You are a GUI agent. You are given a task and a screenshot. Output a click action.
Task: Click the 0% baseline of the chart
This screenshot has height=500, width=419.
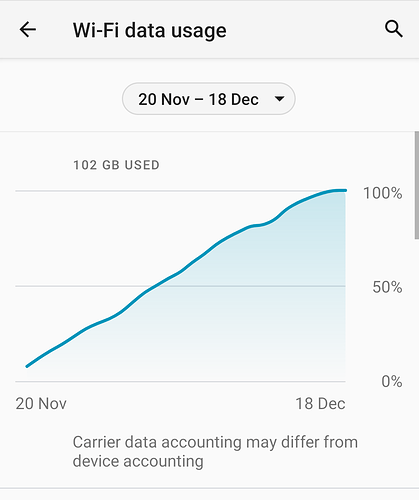coord(180,381)
